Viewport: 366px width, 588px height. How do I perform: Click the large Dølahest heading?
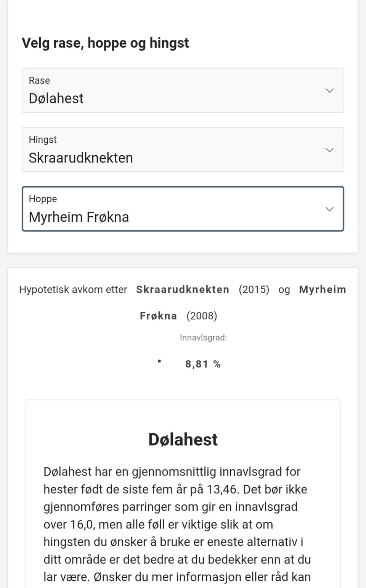183,440
